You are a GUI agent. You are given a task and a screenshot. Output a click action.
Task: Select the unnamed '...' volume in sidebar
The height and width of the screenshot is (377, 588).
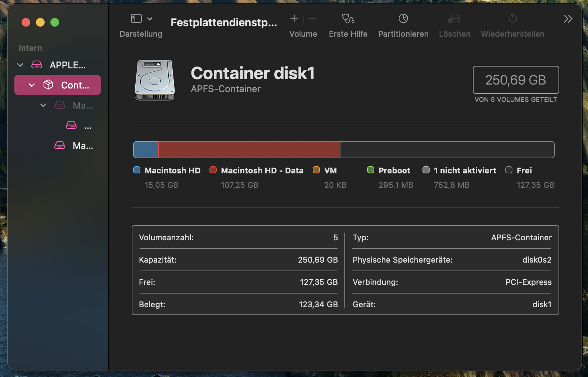pyautogui.click(x=87, y=126)
